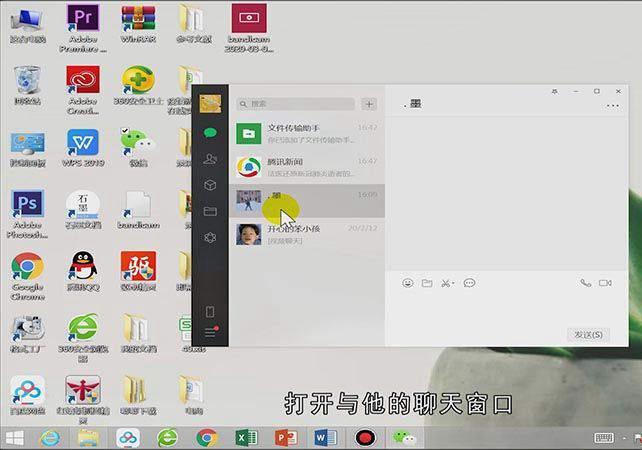
Task: Open the Chats tab in WeChat sidebar
Action: [210, 133]
